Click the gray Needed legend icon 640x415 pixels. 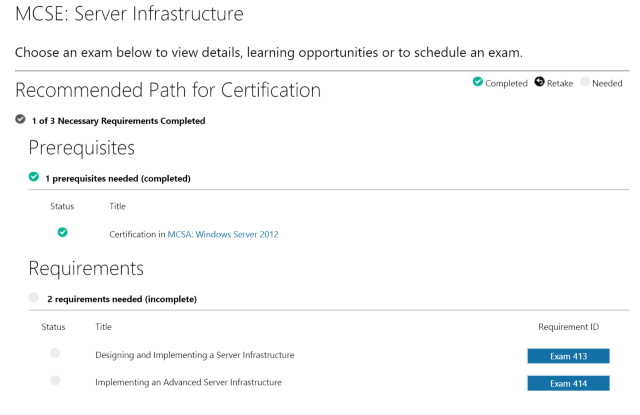[x=585, y=83]
